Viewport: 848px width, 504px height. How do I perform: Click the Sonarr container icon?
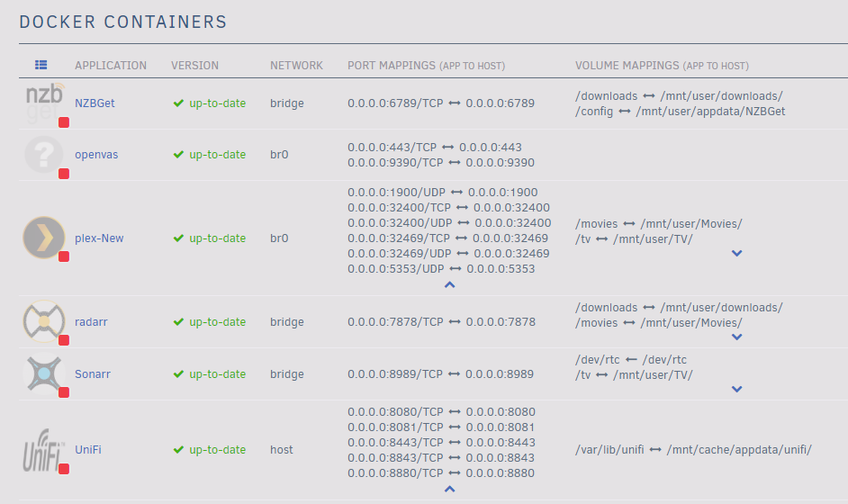(44, 373)
